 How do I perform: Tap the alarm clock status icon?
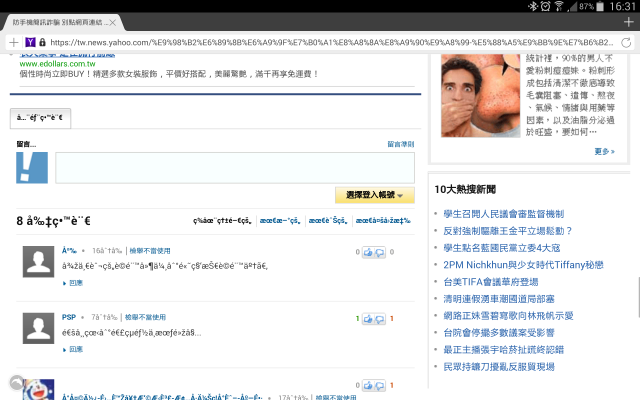545,6
